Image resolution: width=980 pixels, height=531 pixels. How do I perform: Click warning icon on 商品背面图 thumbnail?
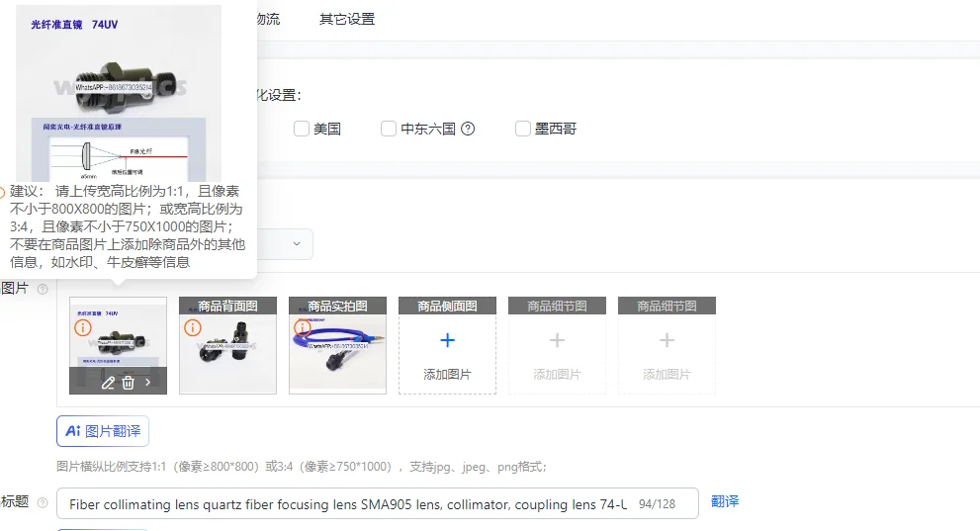[x=193, y=327]
